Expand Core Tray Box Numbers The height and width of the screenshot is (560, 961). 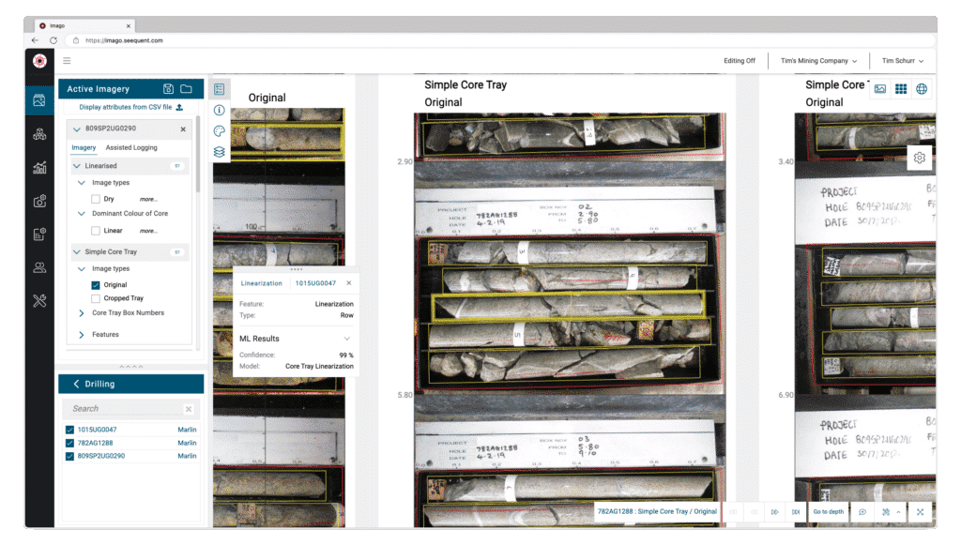point(84,312)
